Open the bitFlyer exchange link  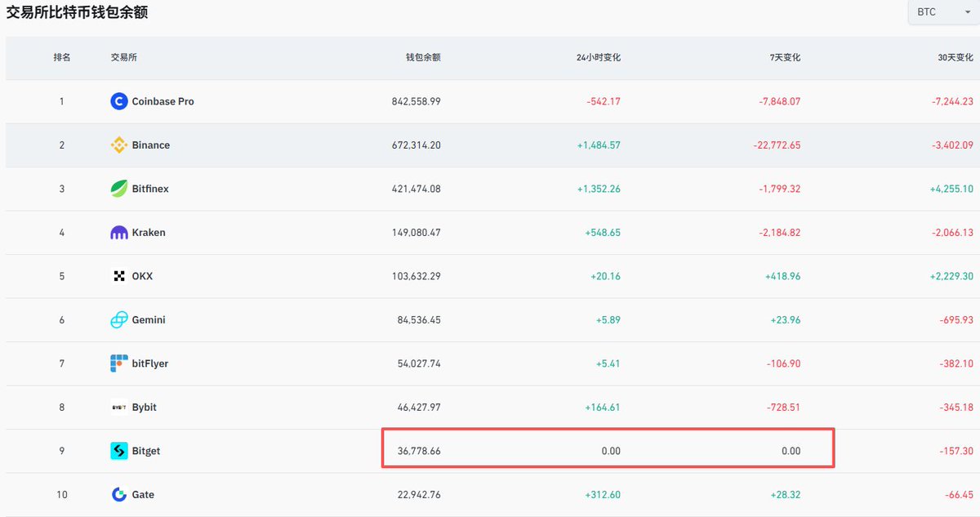click(x=150, y=363)
